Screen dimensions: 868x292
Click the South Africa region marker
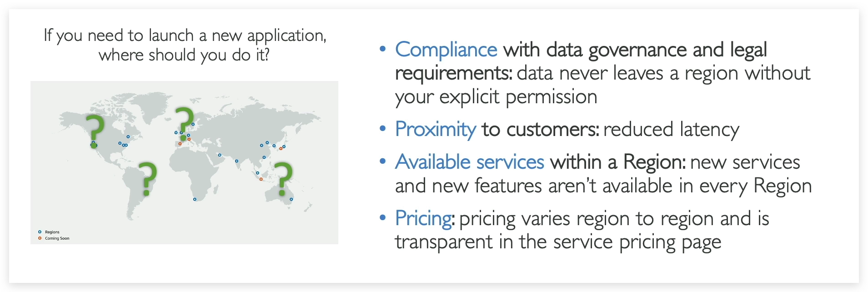tap(195, 199)
